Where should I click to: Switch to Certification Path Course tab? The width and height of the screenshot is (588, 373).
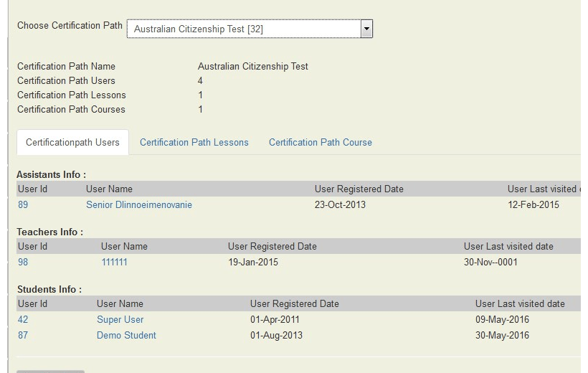click(321, 142)
